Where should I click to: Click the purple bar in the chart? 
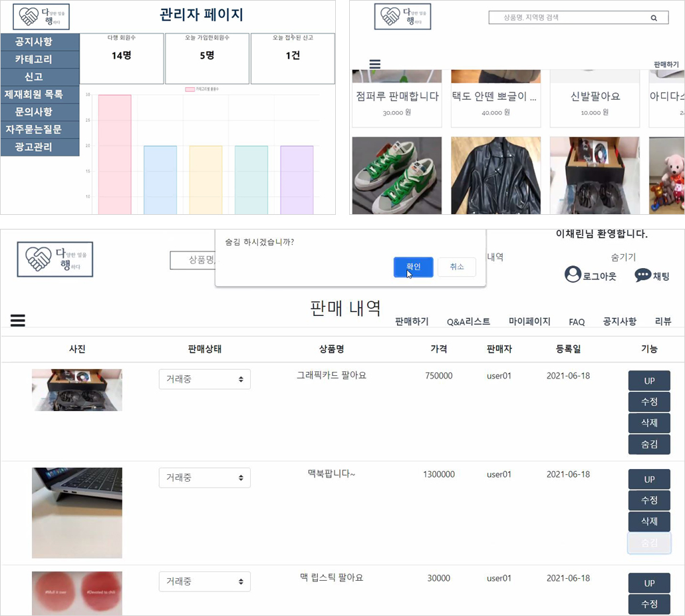[297, 180]
